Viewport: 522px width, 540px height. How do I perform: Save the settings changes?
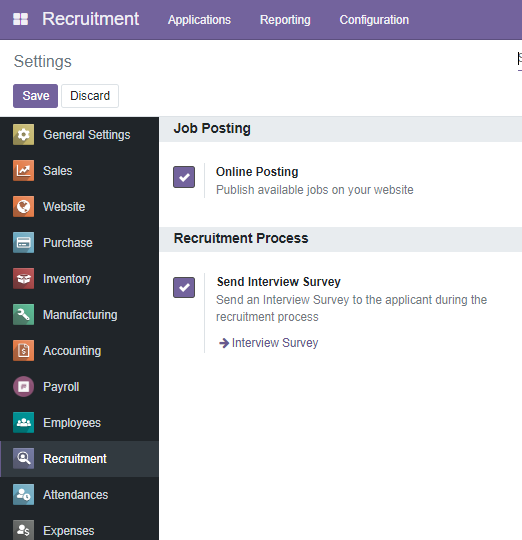(x=35, y=96)
